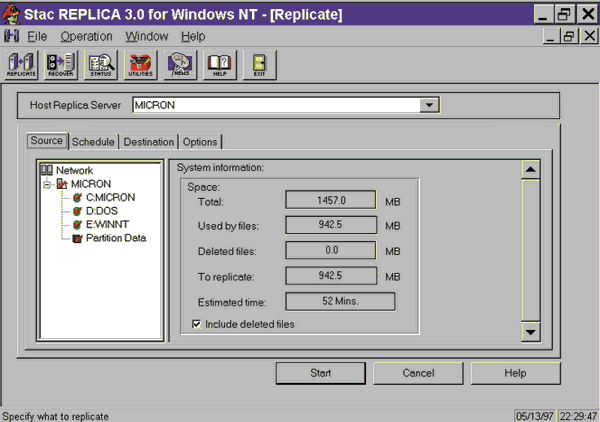The image size is (600, 422).
Task: Open the Utilities toolbox icon
Action: pyautogui.click(x=140, y=65)
